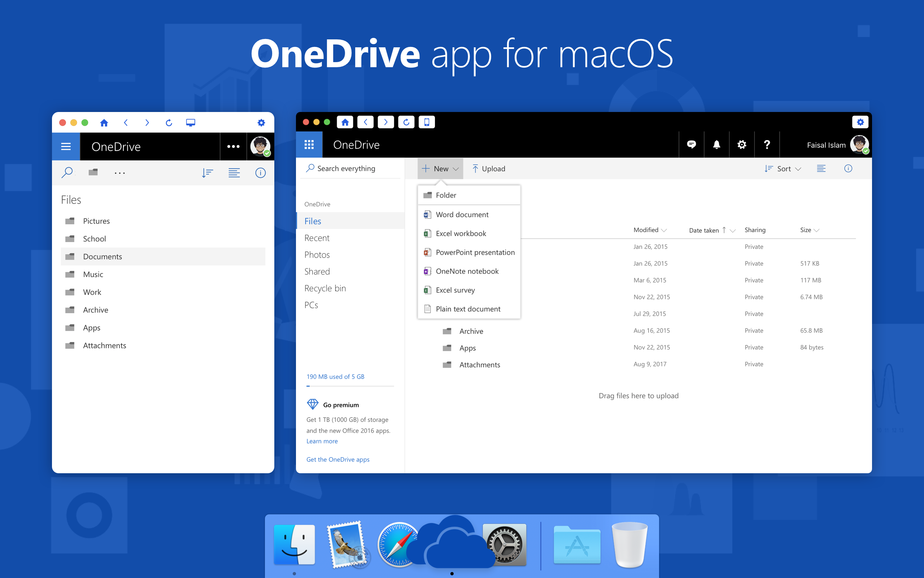The height and width of the screenshot is (578, 924).
Task: Click forward button in large window titlebar
Action: tap(385, 122)
